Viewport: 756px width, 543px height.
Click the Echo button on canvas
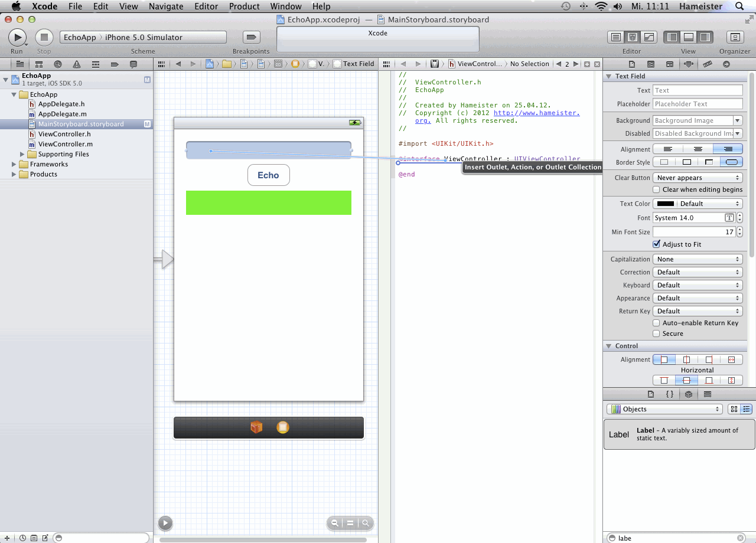point(268,175)
